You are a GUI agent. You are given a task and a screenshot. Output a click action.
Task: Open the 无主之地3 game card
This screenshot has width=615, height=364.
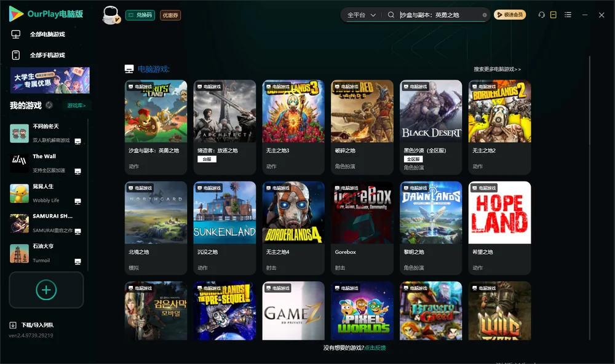[x=293, y=127]
